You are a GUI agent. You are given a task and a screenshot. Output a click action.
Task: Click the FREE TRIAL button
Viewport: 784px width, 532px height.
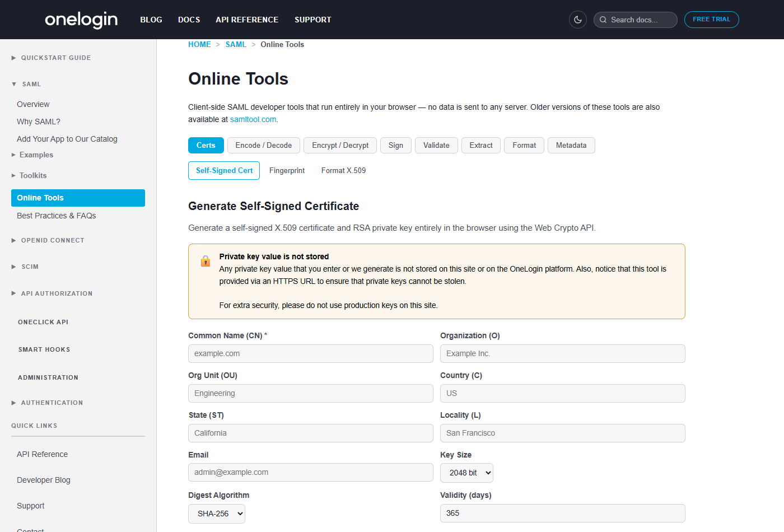click(712, 20)
